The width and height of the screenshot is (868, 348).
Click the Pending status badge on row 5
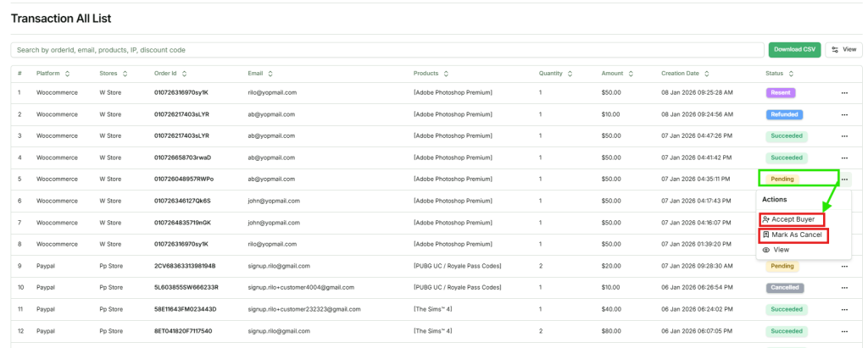point(782,179)
